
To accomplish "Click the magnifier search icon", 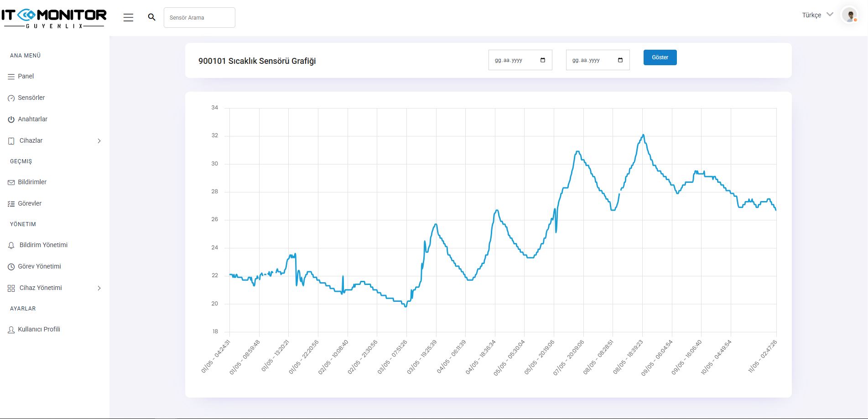I will click(152, 17).
